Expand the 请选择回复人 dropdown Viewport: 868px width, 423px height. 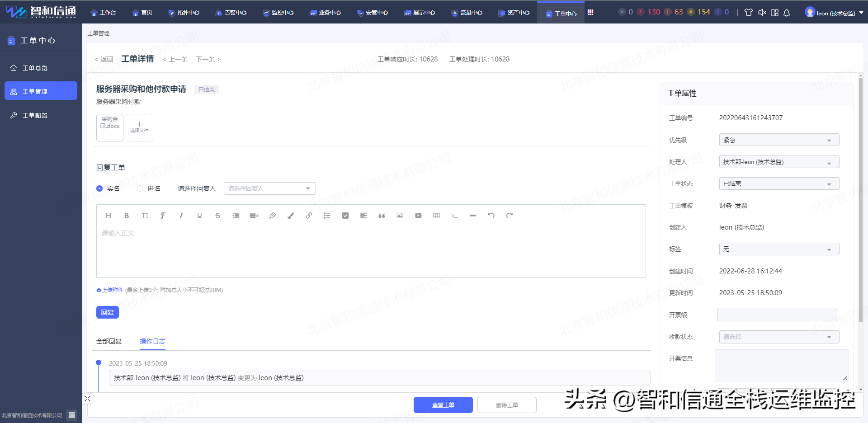click(269, 188)
